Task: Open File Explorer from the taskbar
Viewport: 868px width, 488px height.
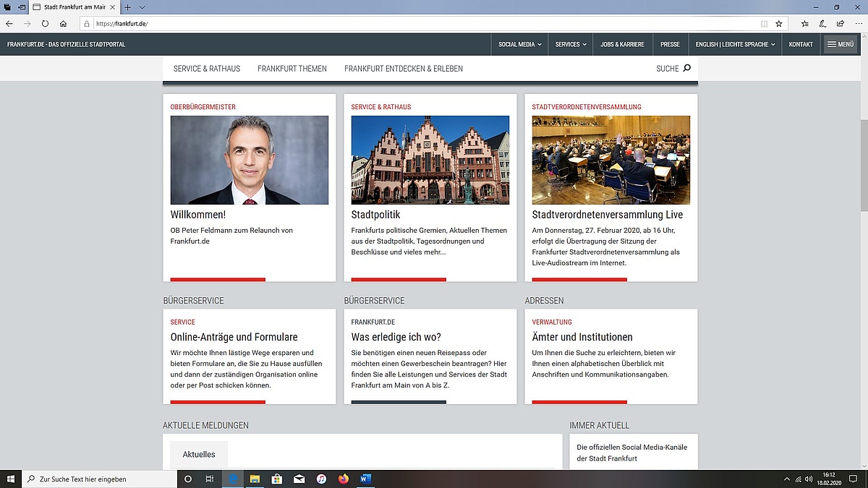Action: [255, 479]
